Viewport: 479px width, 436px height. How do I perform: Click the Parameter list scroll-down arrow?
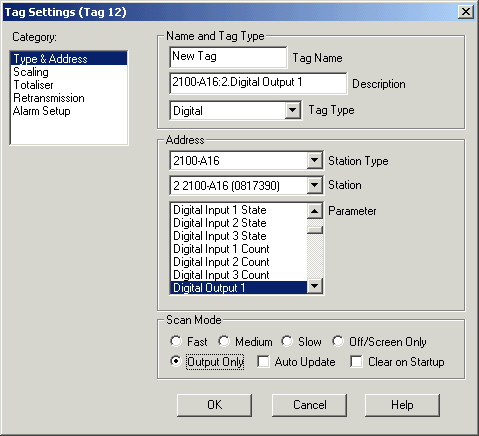pos(315,286)
